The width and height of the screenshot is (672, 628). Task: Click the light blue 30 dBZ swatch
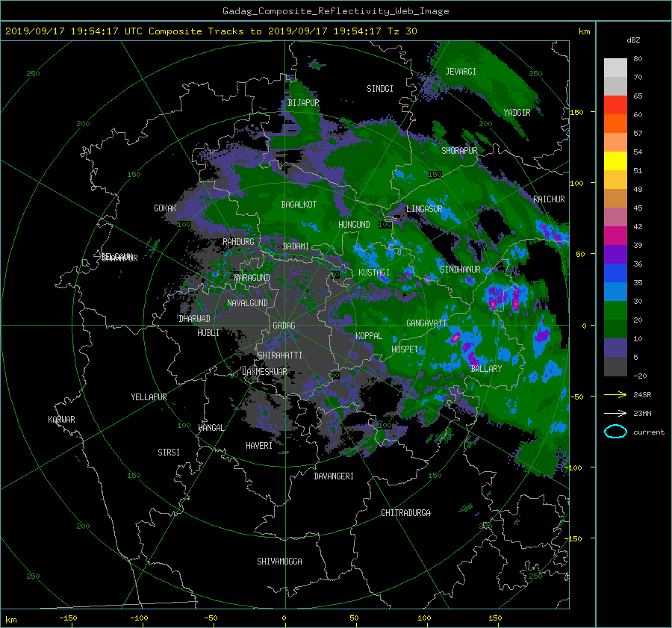click(615, 291)
